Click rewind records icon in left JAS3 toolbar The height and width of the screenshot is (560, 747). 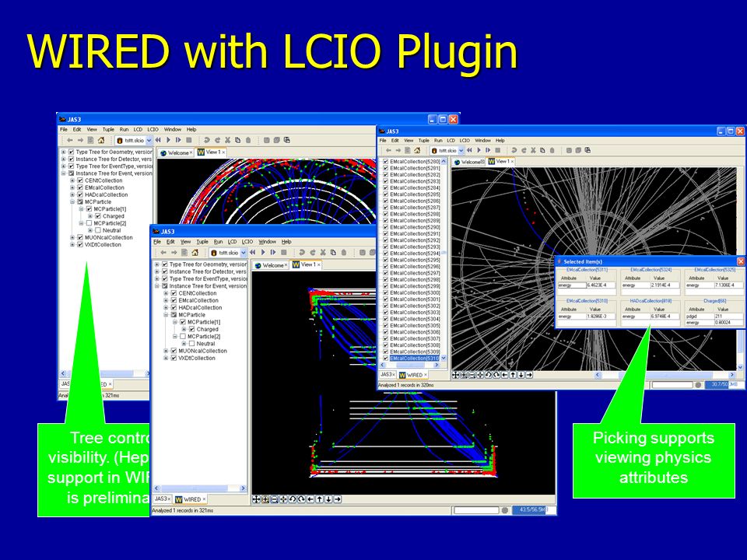pyautogui.click(x=158, y=140)
